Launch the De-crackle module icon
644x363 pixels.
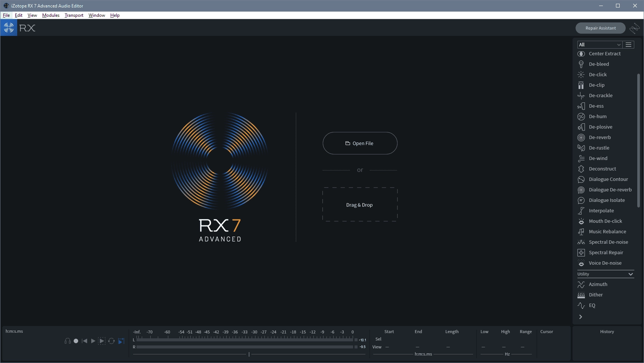(581, 96)
